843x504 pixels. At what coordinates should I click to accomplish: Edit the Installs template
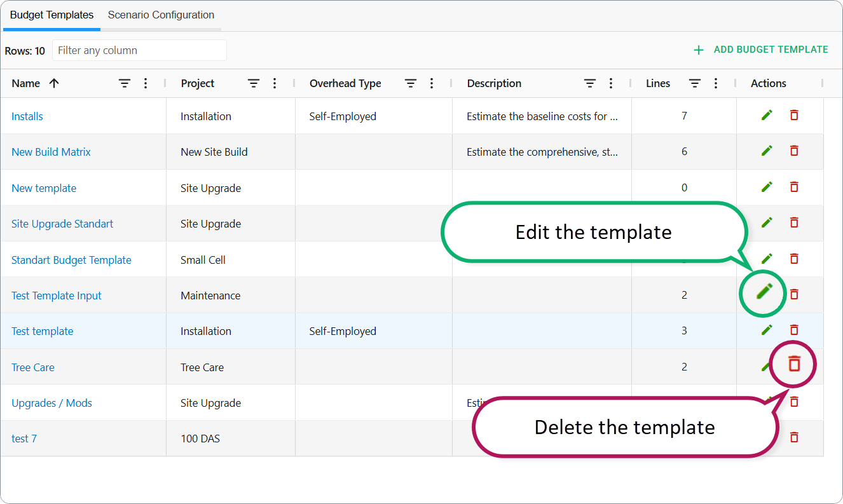click(x=767, y=115)
